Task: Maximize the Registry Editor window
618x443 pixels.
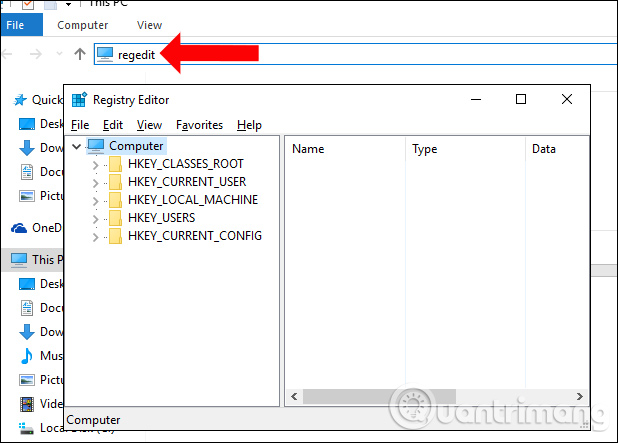Action: pos(521,99)
